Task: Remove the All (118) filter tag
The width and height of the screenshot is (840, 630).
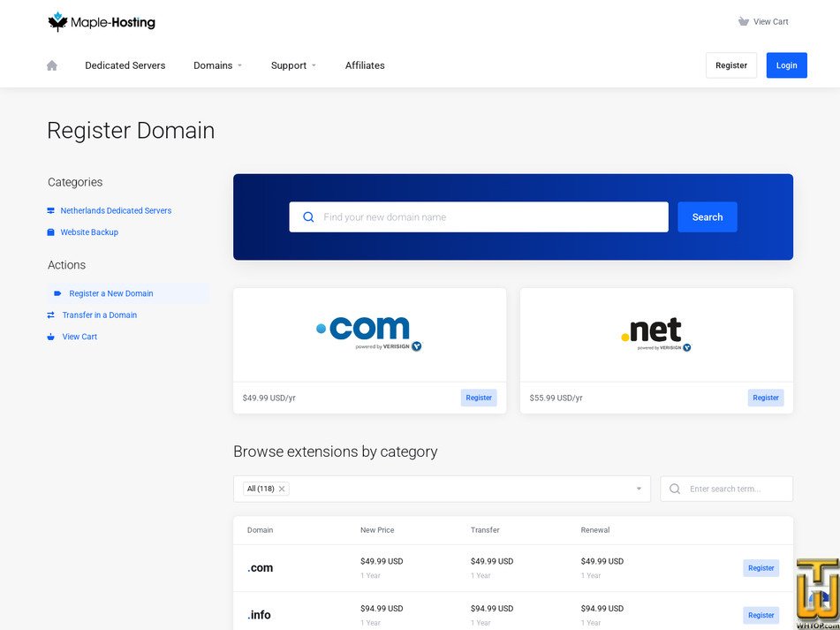Action: (282, 489)
